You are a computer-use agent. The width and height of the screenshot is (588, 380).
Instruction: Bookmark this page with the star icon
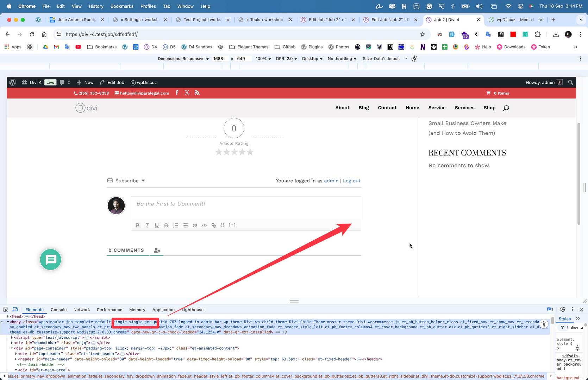[423, 34]
